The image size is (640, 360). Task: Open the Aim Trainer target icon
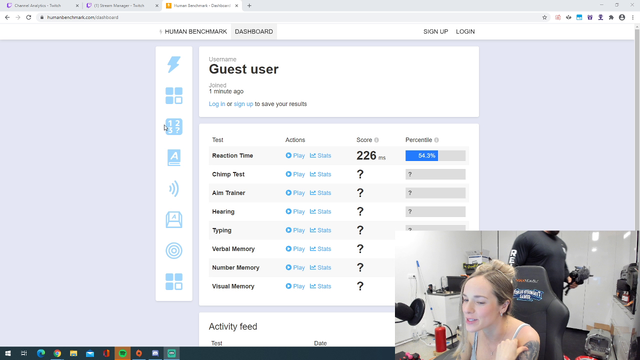174,251
